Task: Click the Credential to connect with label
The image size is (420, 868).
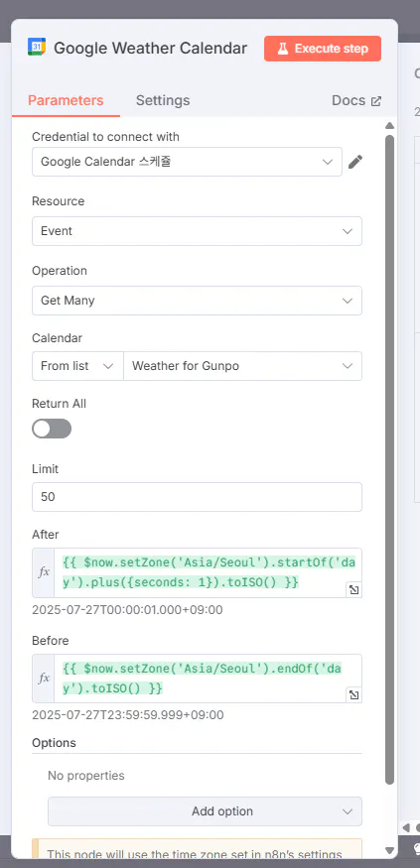Action: pyautogui.click(x=105, y=136)
